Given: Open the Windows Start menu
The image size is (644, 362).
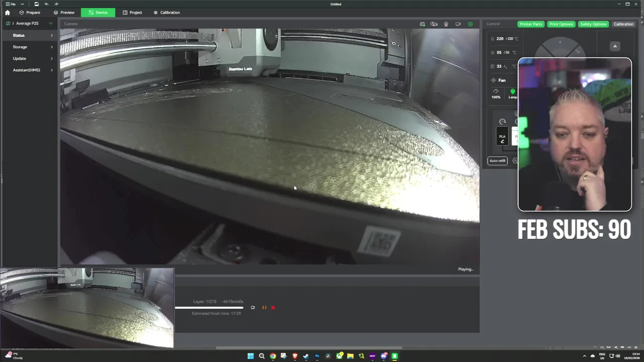Looking at the screenshot, I should click(x=251, y=356).
